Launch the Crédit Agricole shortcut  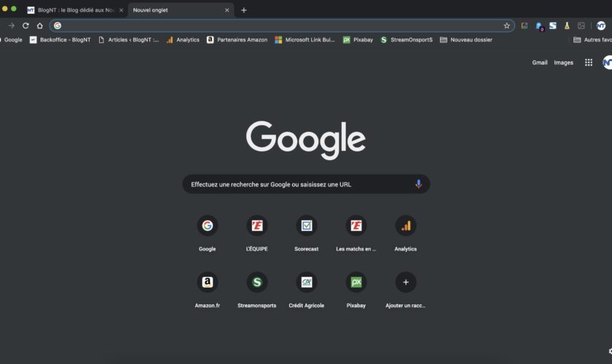pyautogui.click(x=306, y=282)
